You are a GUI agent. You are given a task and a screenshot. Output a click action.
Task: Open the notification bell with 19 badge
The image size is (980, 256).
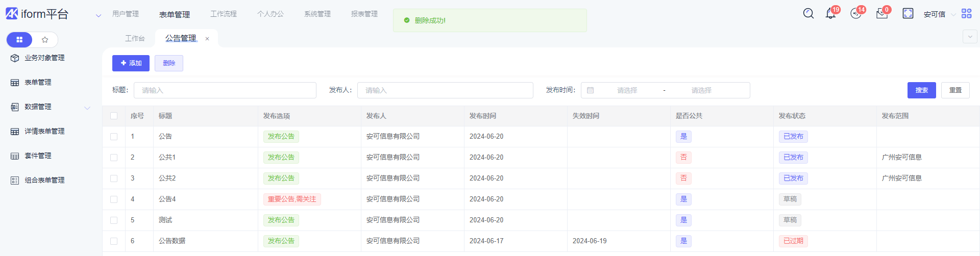click(x=830, y=14)
